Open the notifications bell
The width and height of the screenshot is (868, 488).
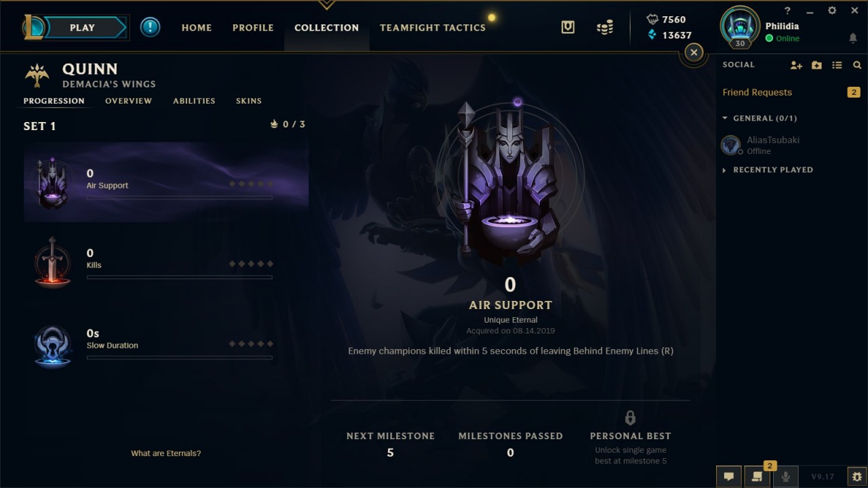[x=853, y=39]
